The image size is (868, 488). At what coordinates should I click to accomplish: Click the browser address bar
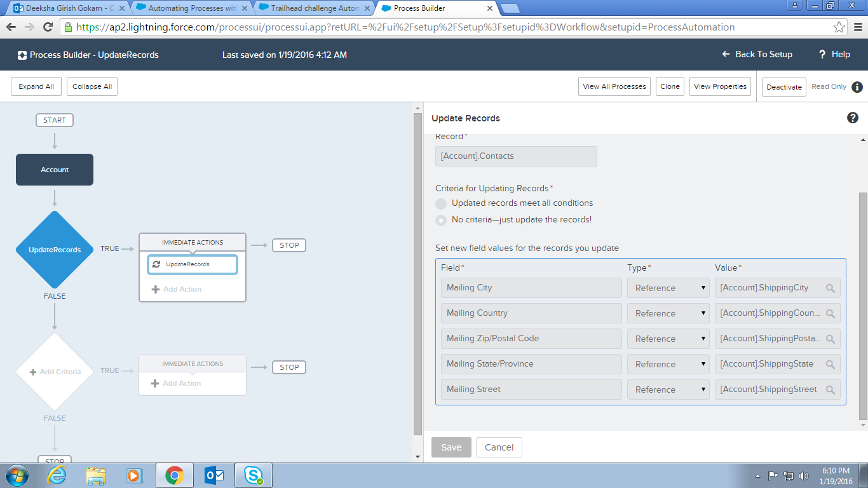point(454,27)
